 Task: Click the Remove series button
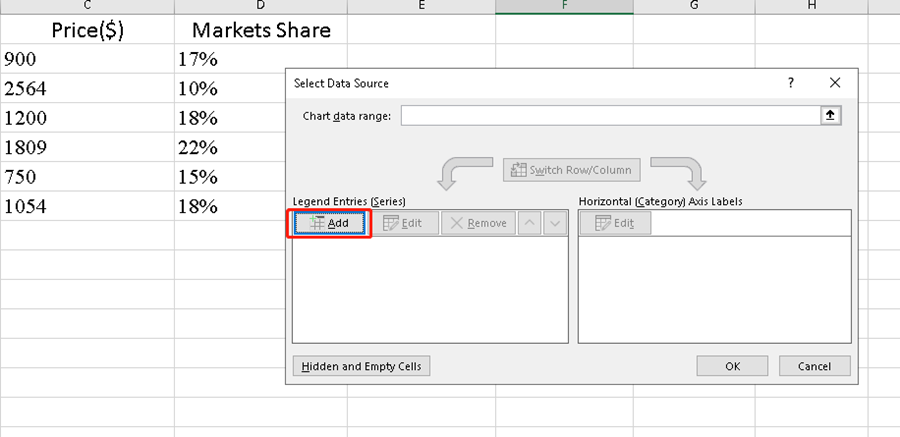(x=478, y=223)
